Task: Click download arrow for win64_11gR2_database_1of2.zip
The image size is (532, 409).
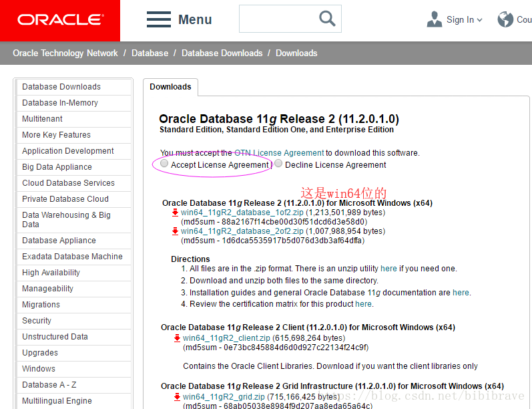Action: pyautogui.click(x=175, y=213)
